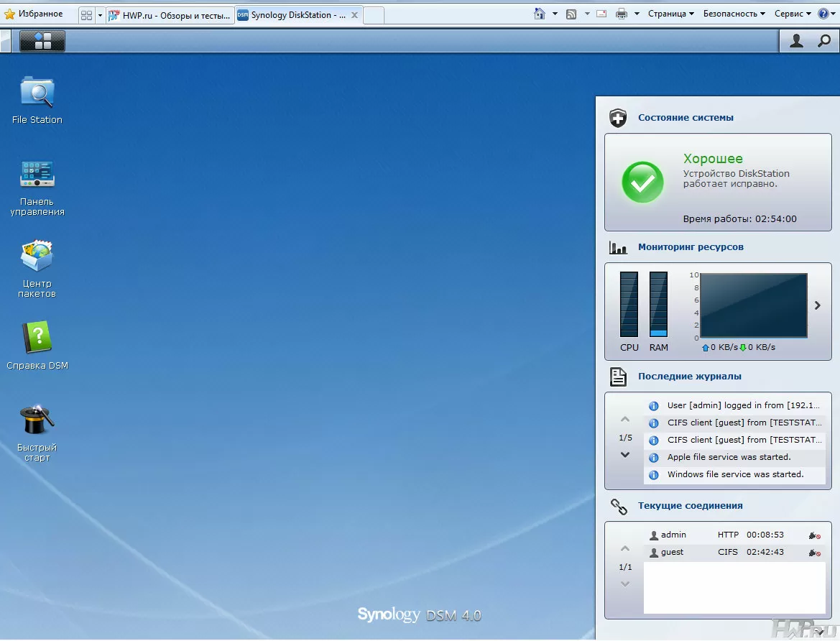The image size is (840, 641).
Task: Click the Состояние системы widget title
Action: click(686, 118)
